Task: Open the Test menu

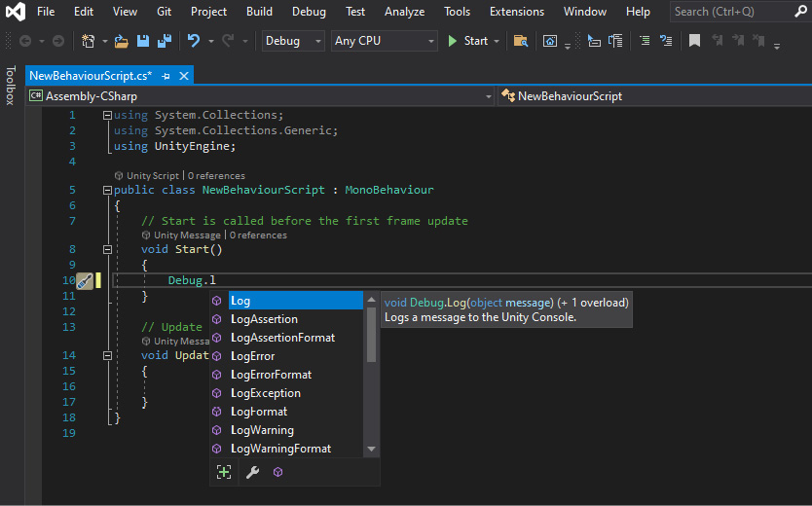Action: [355, 12]
